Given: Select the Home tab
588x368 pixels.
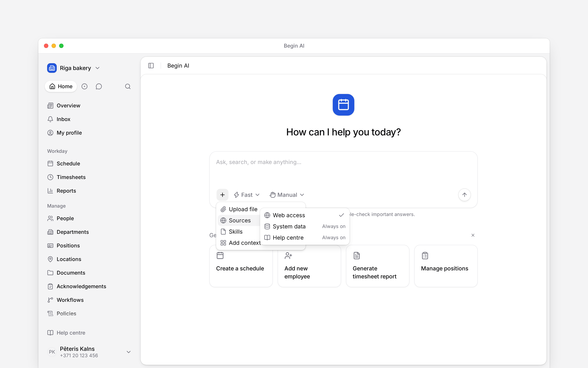Looking at the screenshot, I should (61, 86).
